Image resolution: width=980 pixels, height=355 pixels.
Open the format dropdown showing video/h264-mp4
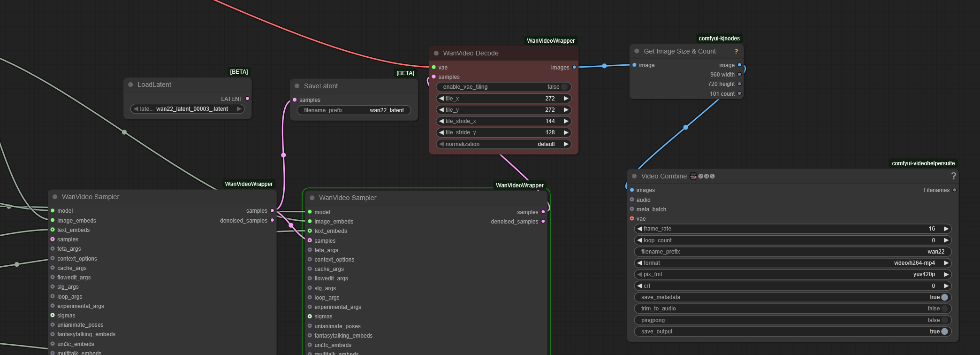pyautogui.click(x=792, y=263)
